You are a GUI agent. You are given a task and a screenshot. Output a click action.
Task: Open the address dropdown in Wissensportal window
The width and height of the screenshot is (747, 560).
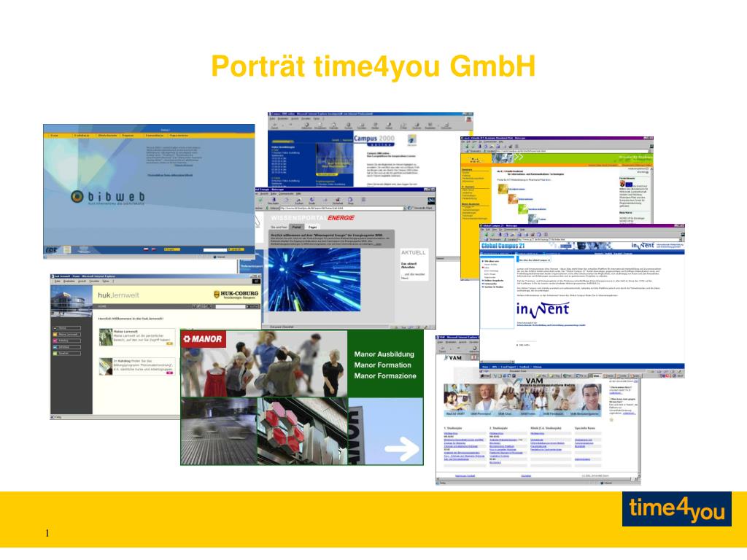pyautogui.click(x=404, y=208)
